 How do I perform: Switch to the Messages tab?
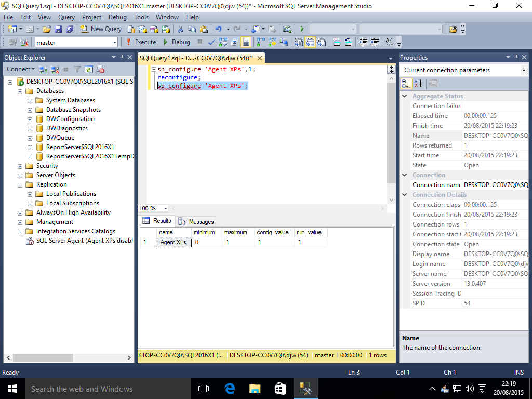pos(196,221)
